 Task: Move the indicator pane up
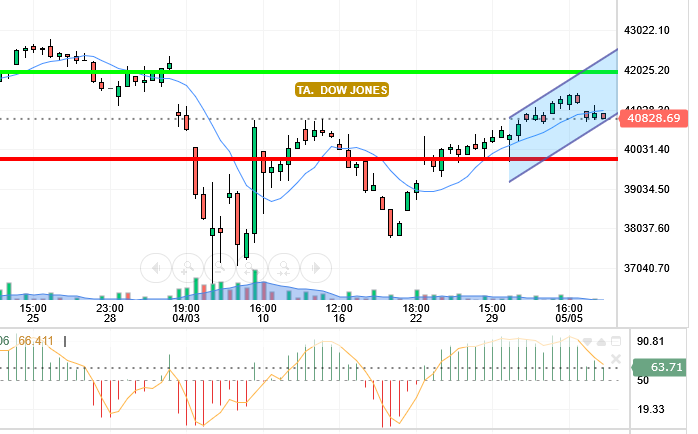pos(601,342)
